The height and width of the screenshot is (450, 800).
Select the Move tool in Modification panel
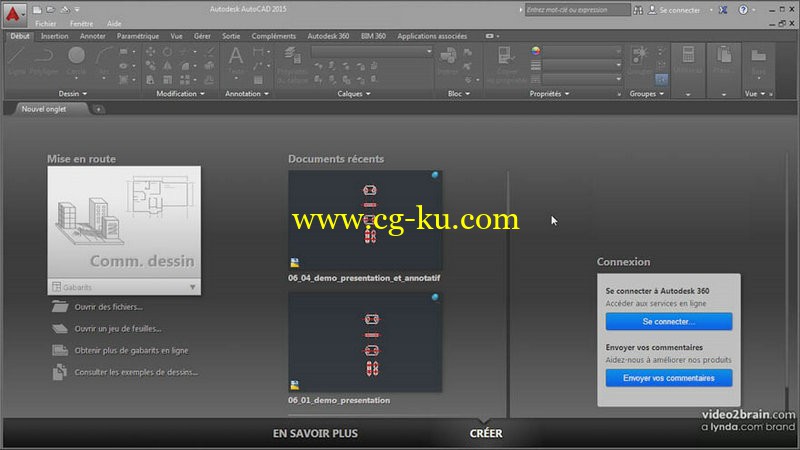tap(151, 52)
